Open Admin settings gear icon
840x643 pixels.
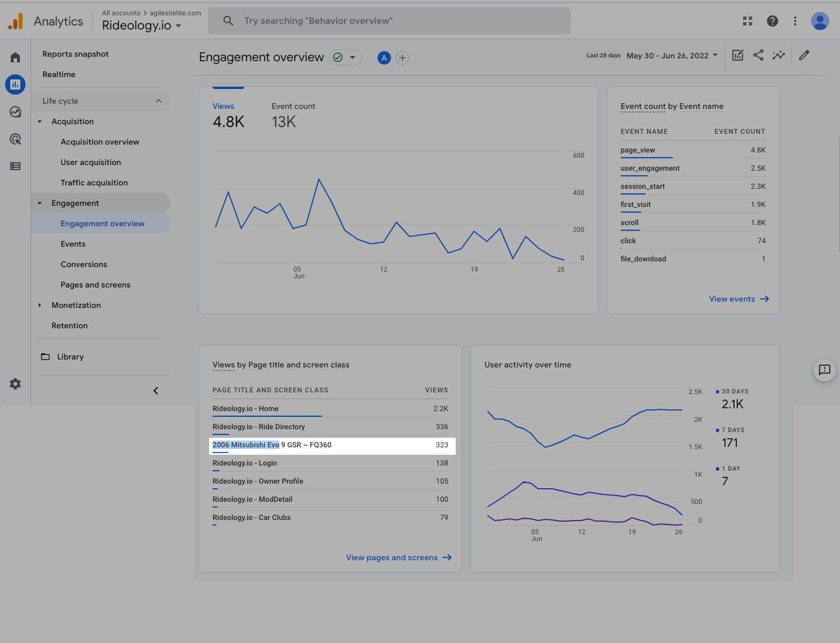(x=15, y=384)
